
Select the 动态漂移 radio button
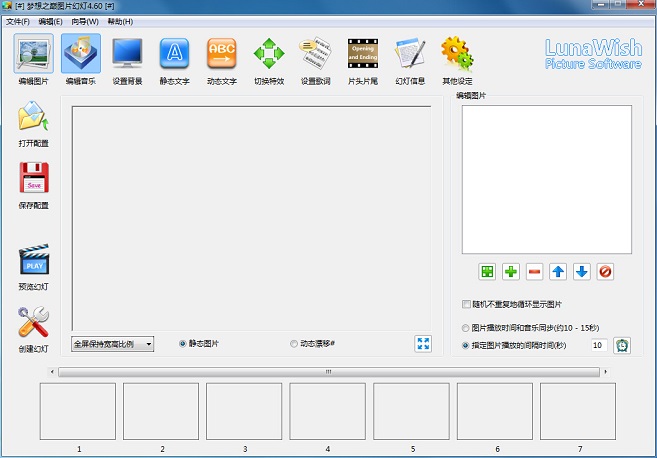(x=294, y=344)
